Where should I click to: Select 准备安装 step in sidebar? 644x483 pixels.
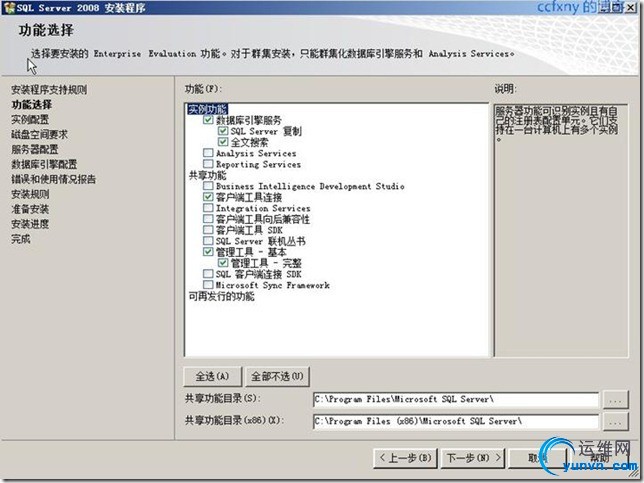pyautogui.click(x=30, y=209)
